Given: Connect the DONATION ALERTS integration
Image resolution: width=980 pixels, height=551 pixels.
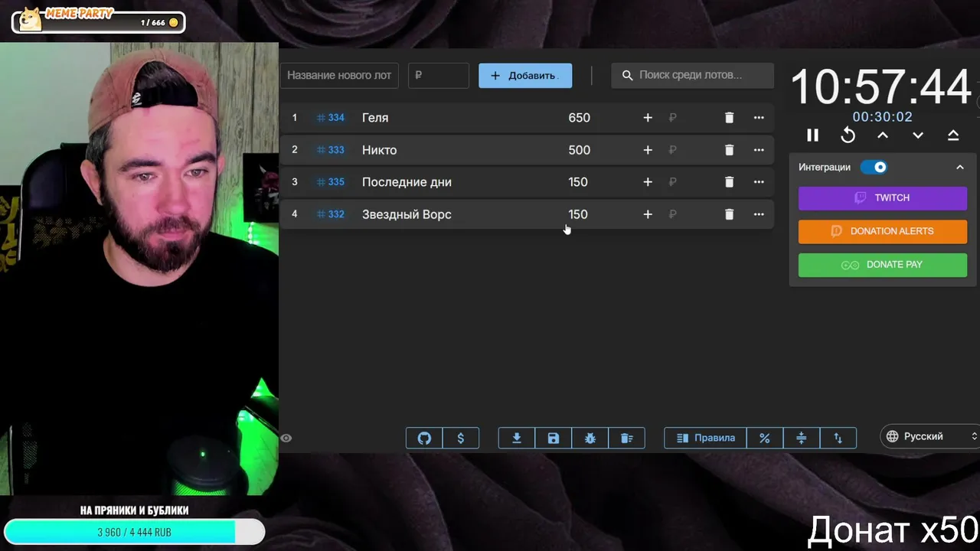Looking at the screenshot, I should click(883, 231).
